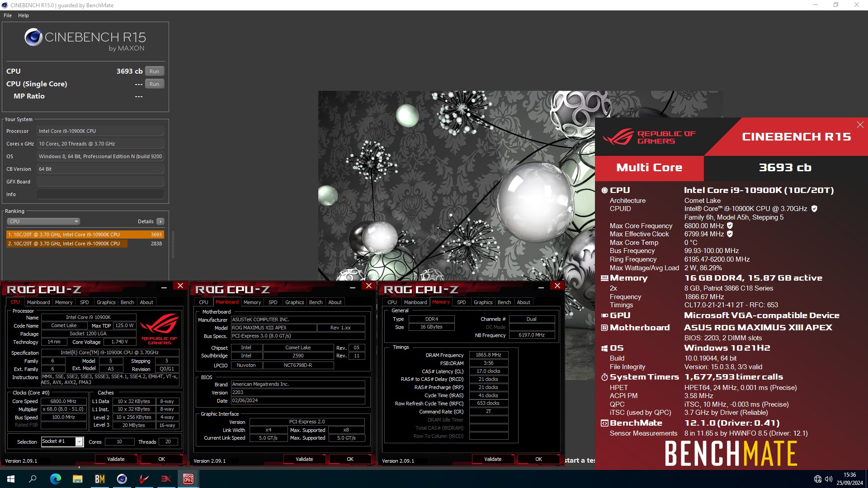Image resolution: width=868 pixels, height=488 pixels.
Task: Click the DRAM Frequency value 1865.8 MHz
Action: 488,355
